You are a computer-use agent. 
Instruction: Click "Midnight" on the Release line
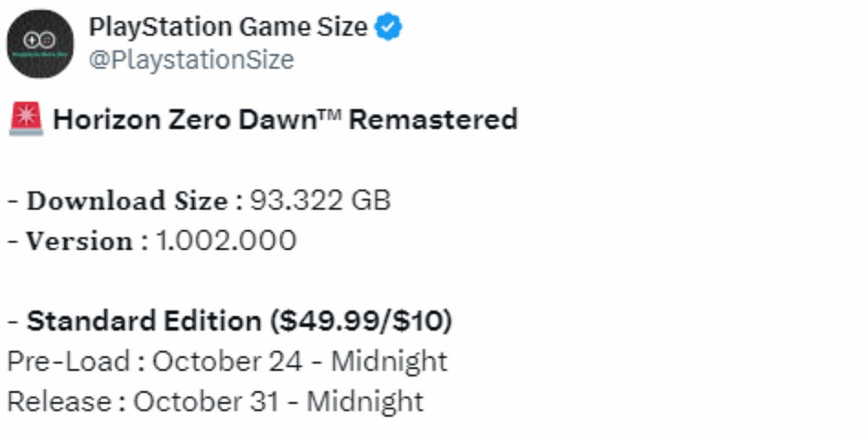coord(365,401)
